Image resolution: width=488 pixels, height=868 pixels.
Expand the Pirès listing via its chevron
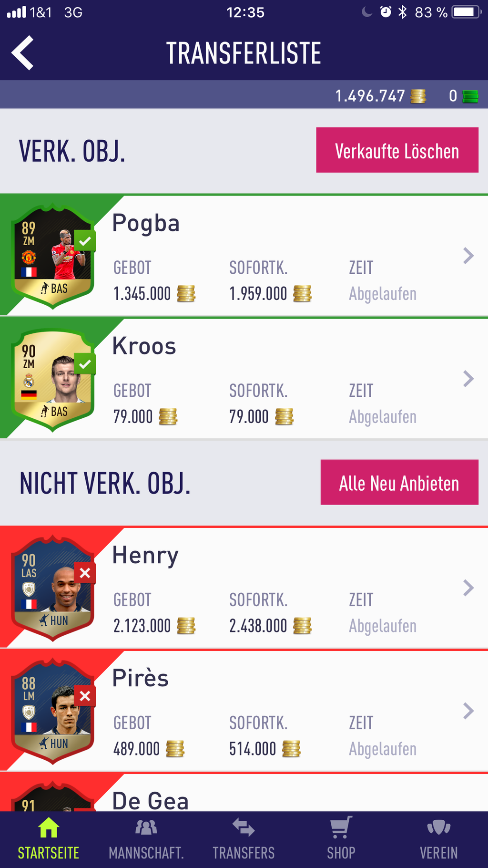pyautogui.click(x=468, y=711)
